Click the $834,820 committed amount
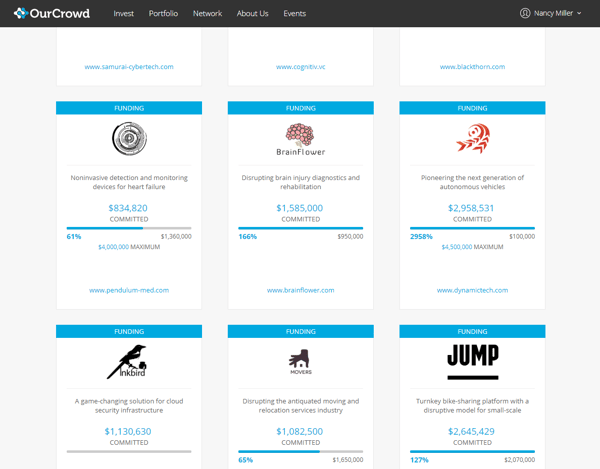Screen dimensions: 600x469 (128, 208)
